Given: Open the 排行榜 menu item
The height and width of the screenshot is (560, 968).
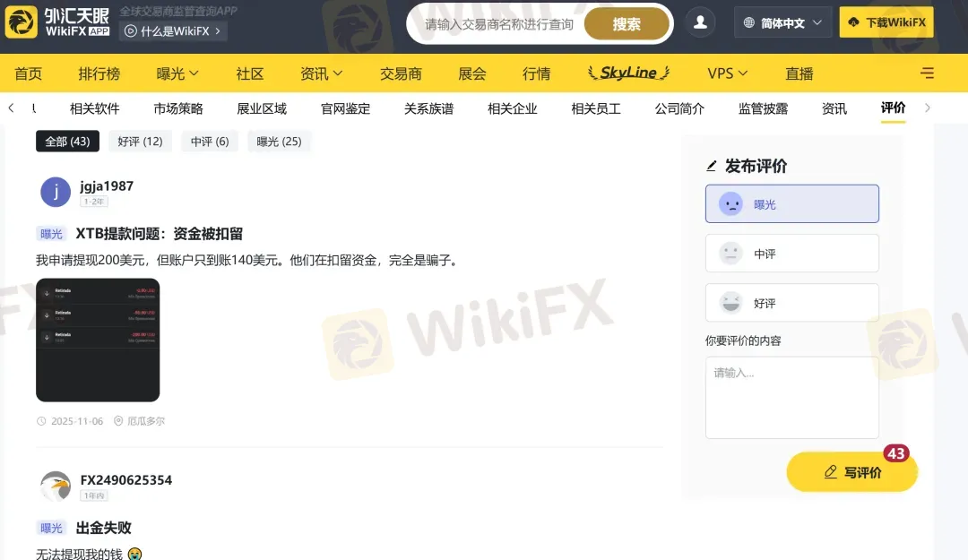Looking at the screenshot, I should (x=99, y=73).
